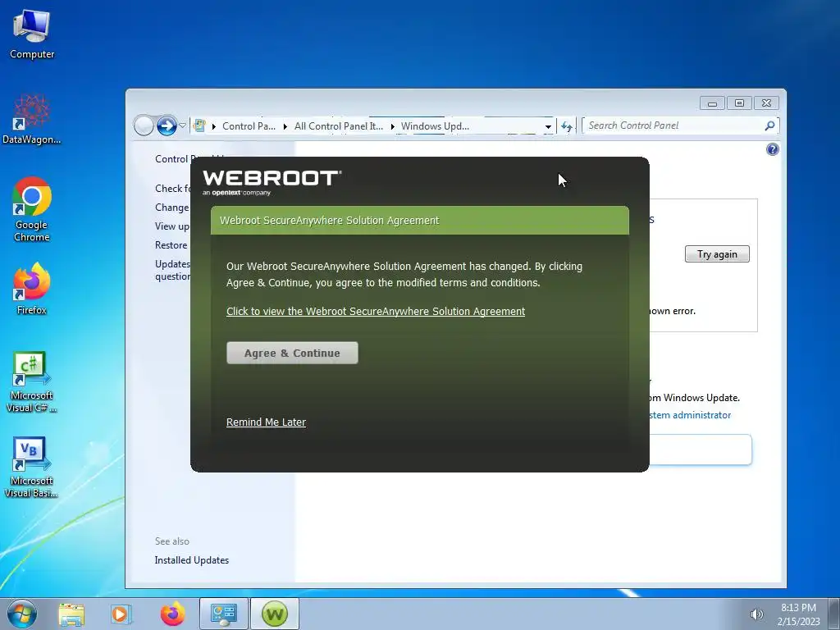This screenshot has width=840, height=630.
Task: Click the search magnifier icon in Control Panel
Action: [769, 126]
